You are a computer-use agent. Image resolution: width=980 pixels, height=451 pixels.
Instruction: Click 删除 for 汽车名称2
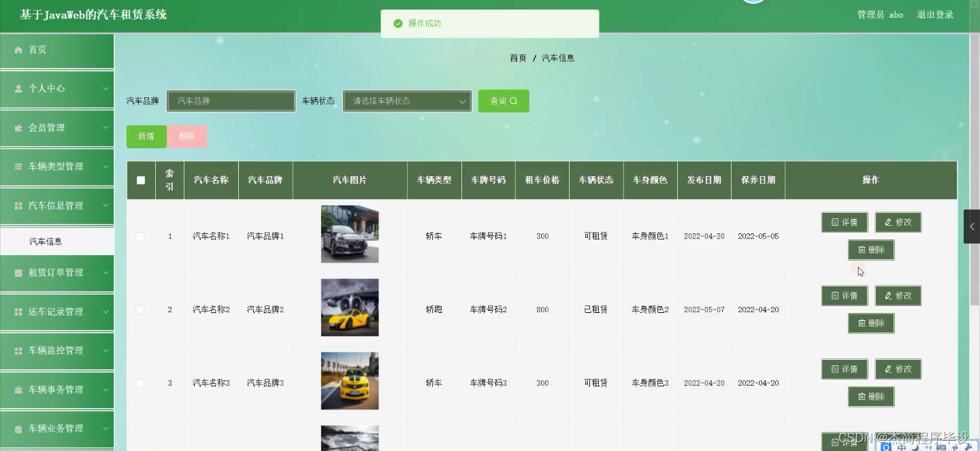point(871,323)
